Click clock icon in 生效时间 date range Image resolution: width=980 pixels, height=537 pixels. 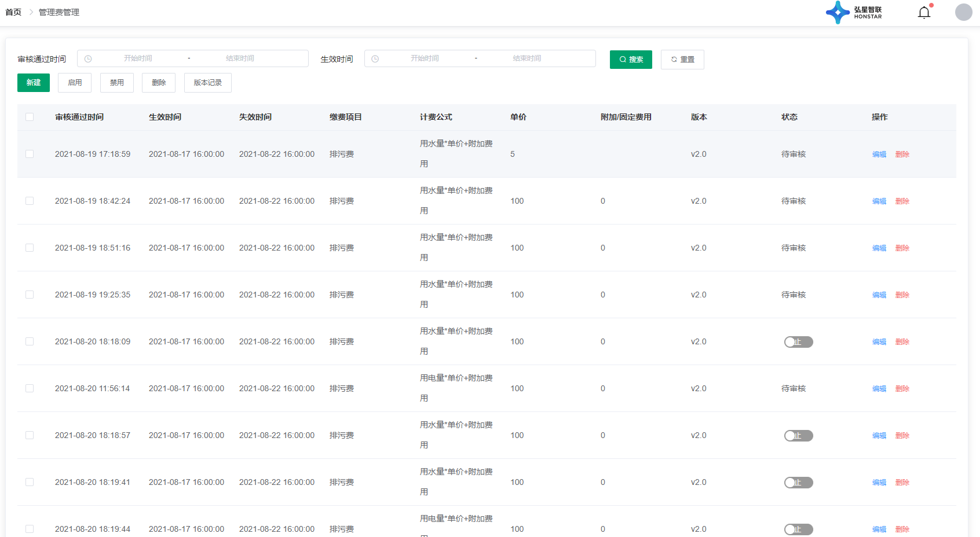point(375,59)
